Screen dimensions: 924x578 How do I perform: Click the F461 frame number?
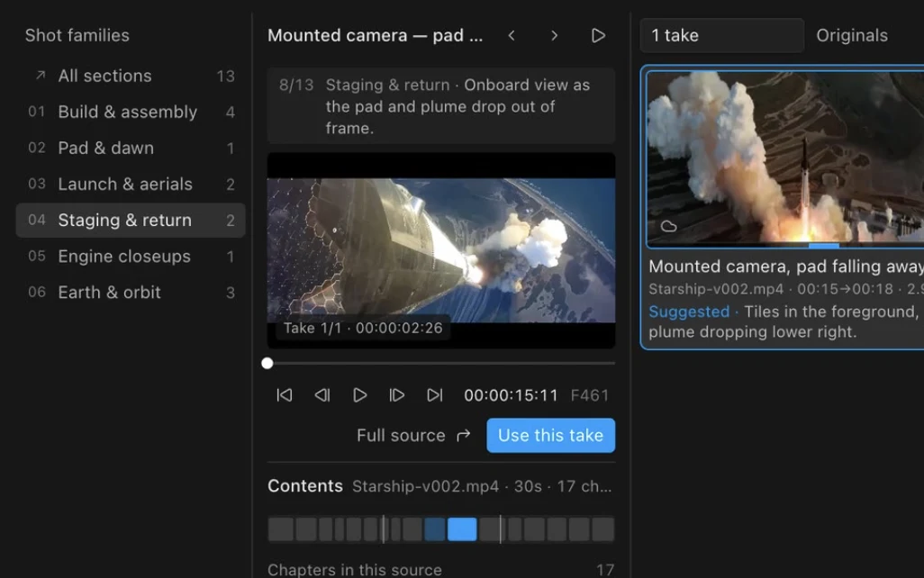[589, 395]
